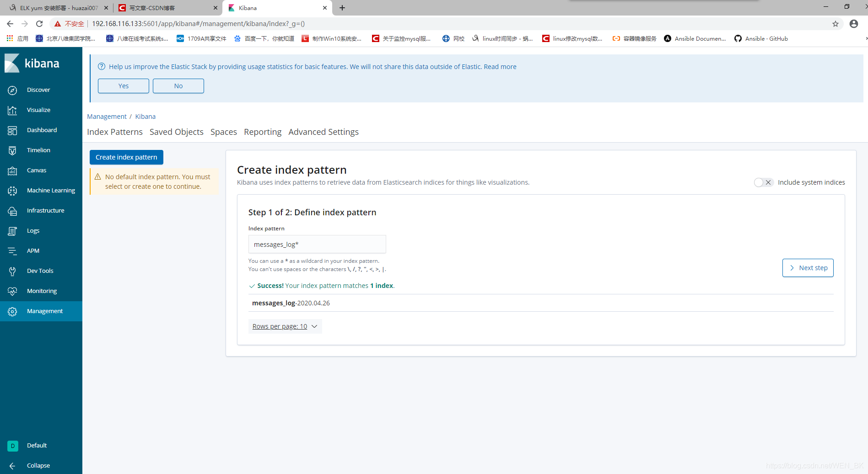Switch to the Saved Objects tab
This screenshot has width=868, height=474.
click(x=177, y=132)
